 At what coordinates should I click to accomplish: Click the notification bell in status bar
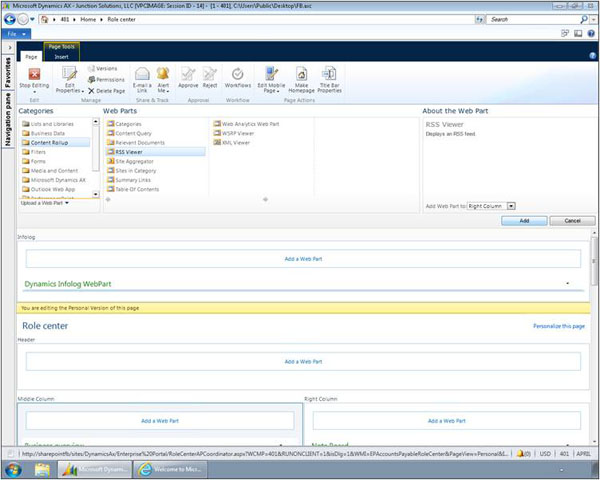point(520,454)
